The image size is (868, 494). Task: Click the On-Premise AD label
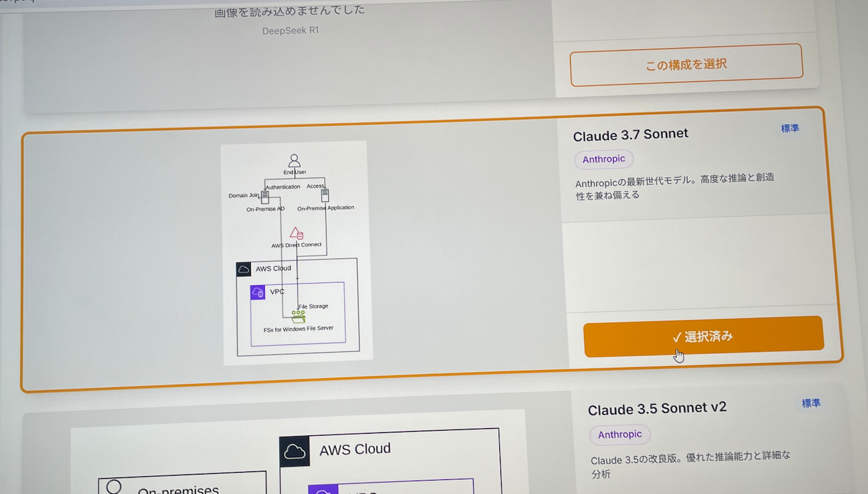tap(265, 209)
